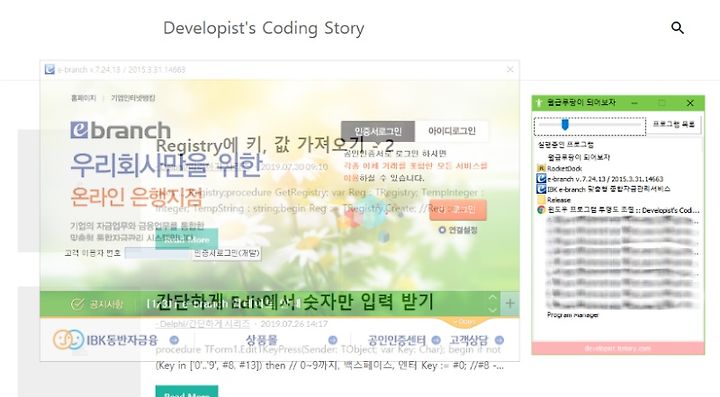720x397 pixels.
Task: Open the 고객상담 footer text link
Action: 468,340
